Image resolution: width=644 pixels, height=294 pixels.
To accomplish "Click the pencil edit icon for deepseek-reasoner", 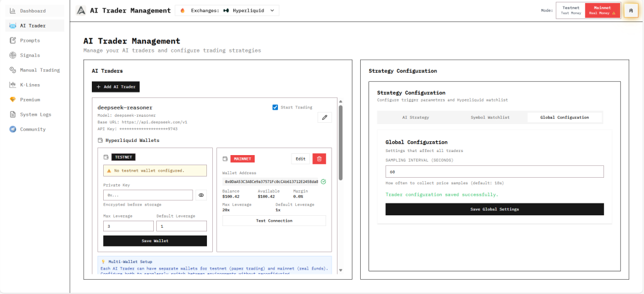I will (x=324, y=117).
